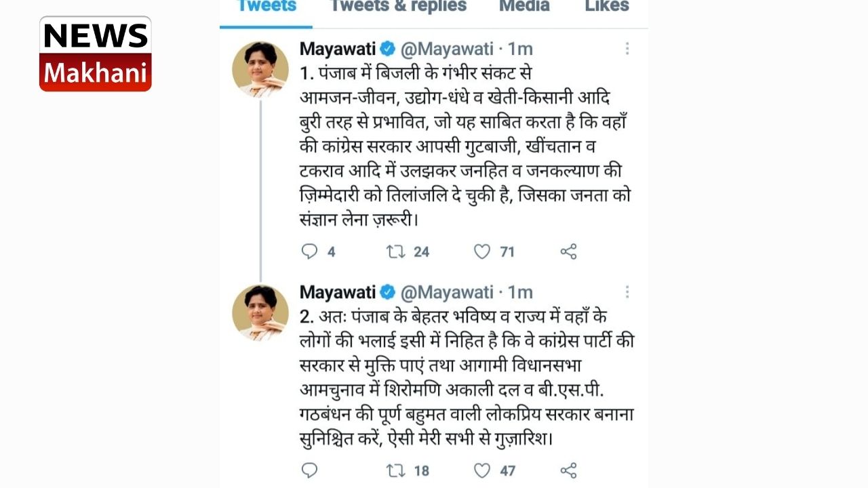Share the second Mayawati tweet
The width and height of the screenshot is (868, 488).
click(x=568, y=470)
